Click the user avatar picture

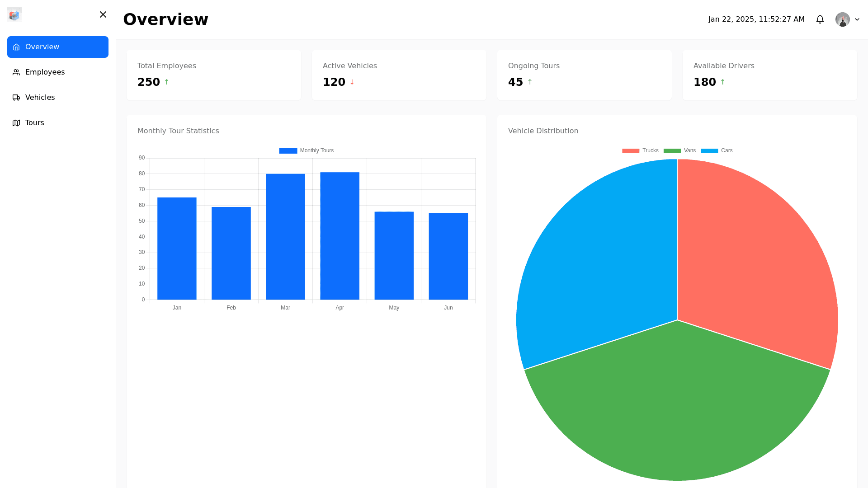(x=842, y=19)
